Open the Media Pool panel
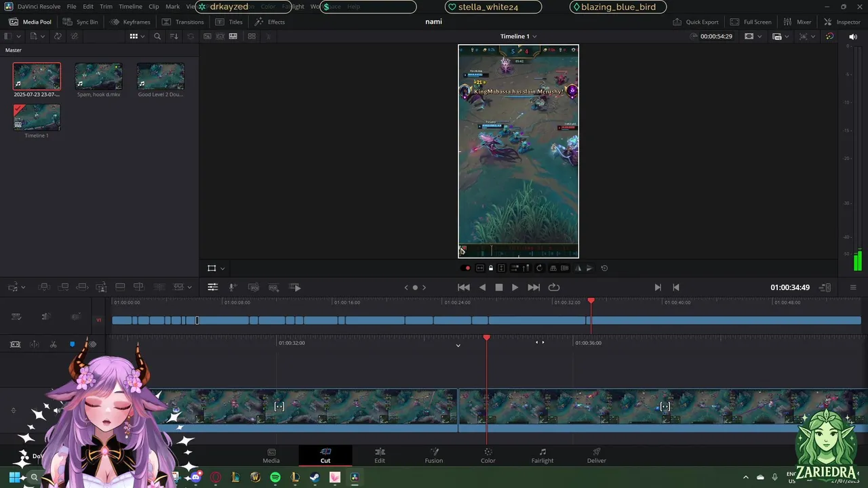This screenshot has height=488, width=868. (30, 22)
